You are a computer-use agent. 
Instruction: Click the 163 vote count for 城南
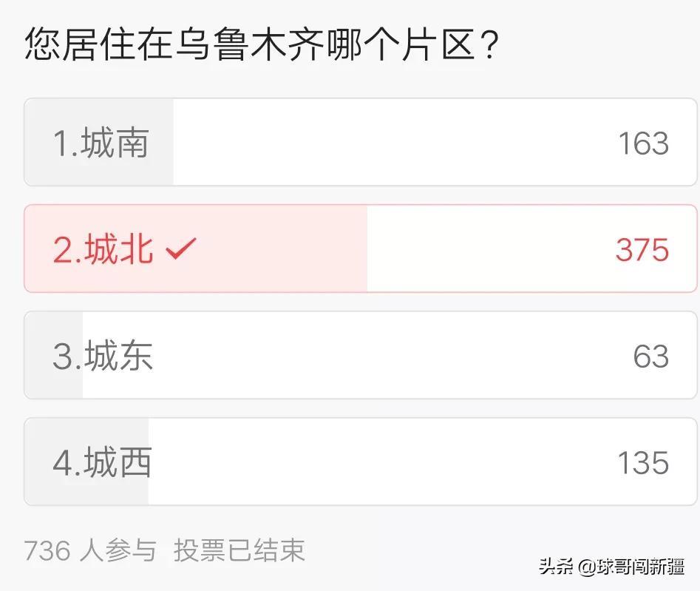pyautogui.click(x=643, y=143)
